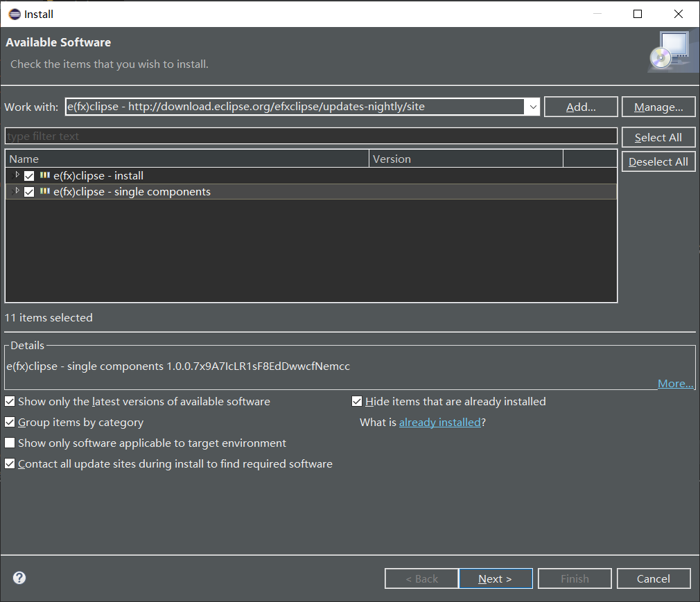The width and height of the screenshot is (700, 602).
Task: Expand e(fx)clipse - single components tree node
Action: pyautogui.click(x=17, y=191)
